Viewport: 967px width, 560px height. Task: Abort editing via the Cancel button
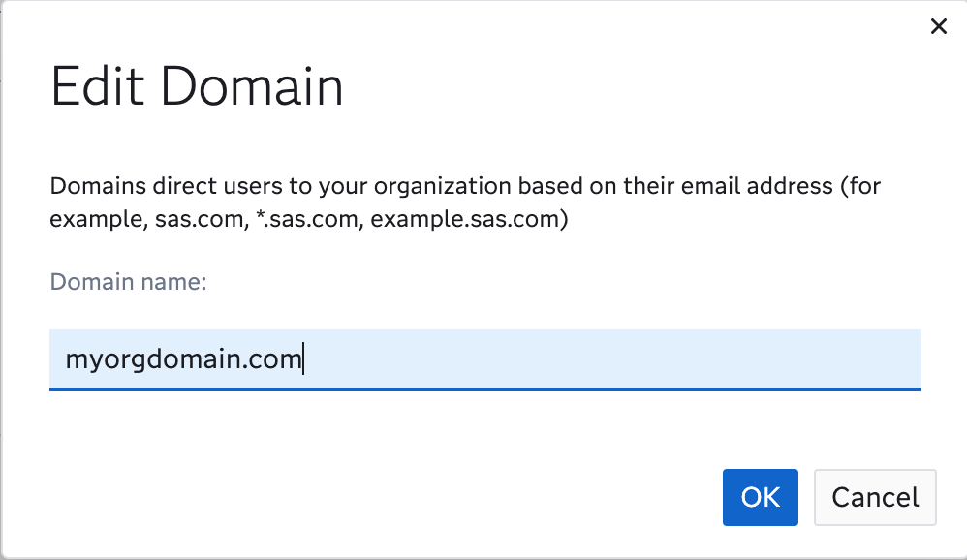pyautogui.click(x=874, y=497)
